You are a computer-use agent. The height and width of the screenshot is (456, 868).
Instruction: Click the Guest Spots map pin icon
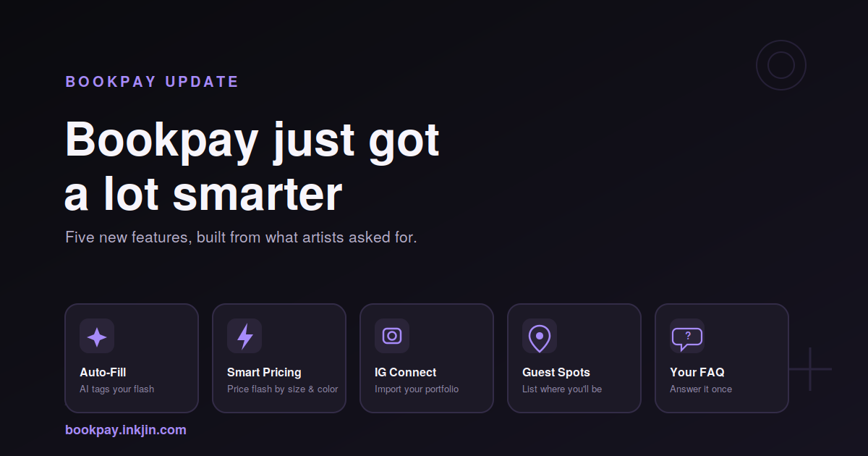click(x=540, y=338)
